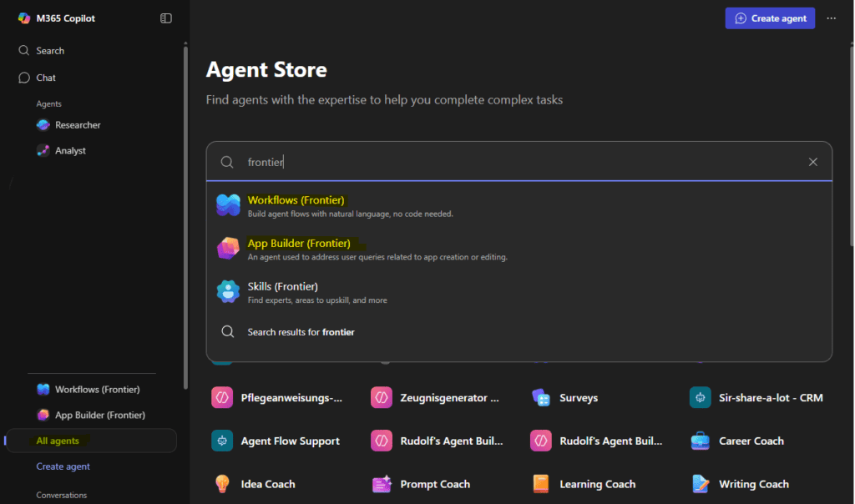
Task: Open Chat in the left sidebar
Action: [46, 78]
